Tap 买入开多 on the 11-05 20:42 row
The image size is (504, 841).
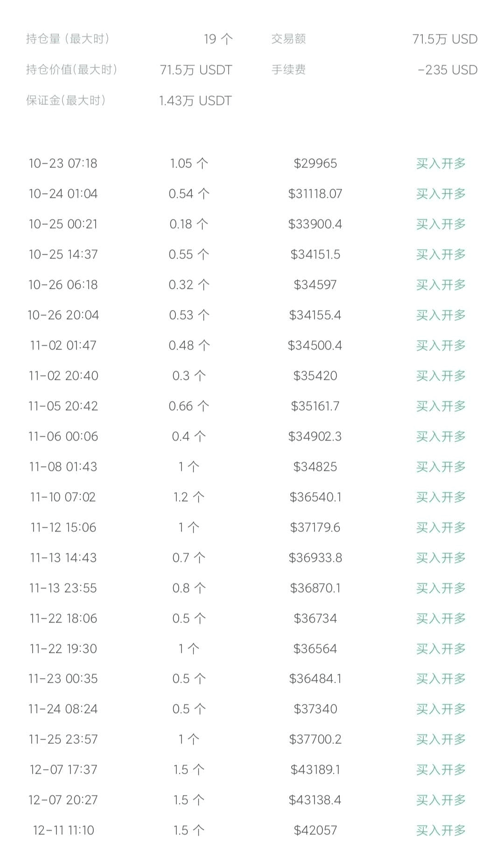(x=441, y=406)
